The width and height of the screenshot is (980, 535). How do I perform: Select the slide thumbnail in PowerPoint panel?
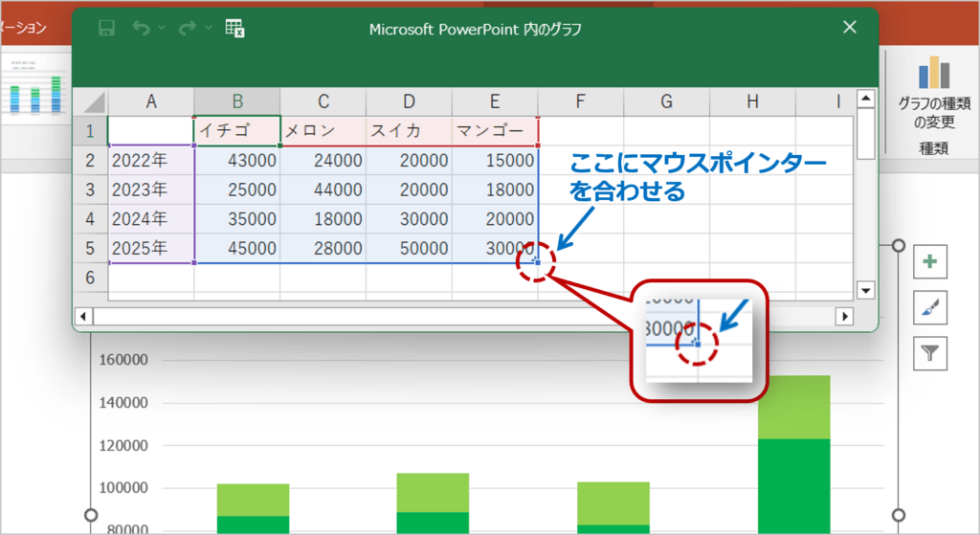point(35,88)
